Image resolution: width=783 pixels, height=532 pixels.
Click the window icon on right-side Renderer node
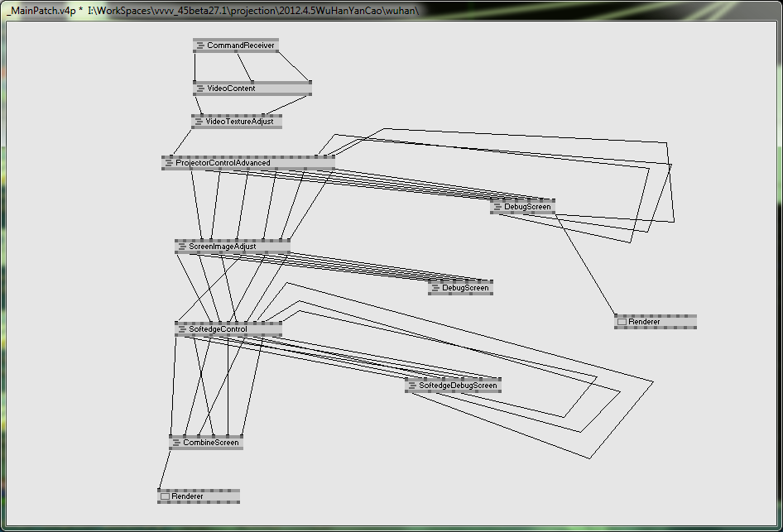[622, 322]
